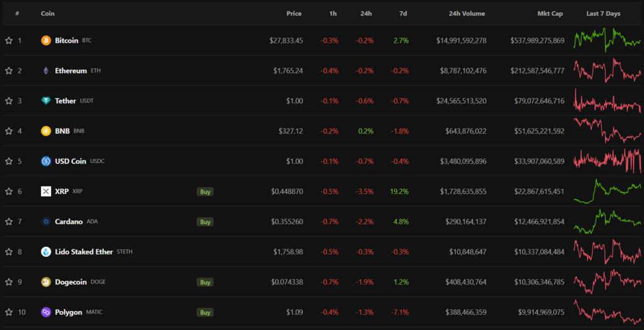
Task: Toggle the favorite star for Cardano
Action: pos(9,222)
